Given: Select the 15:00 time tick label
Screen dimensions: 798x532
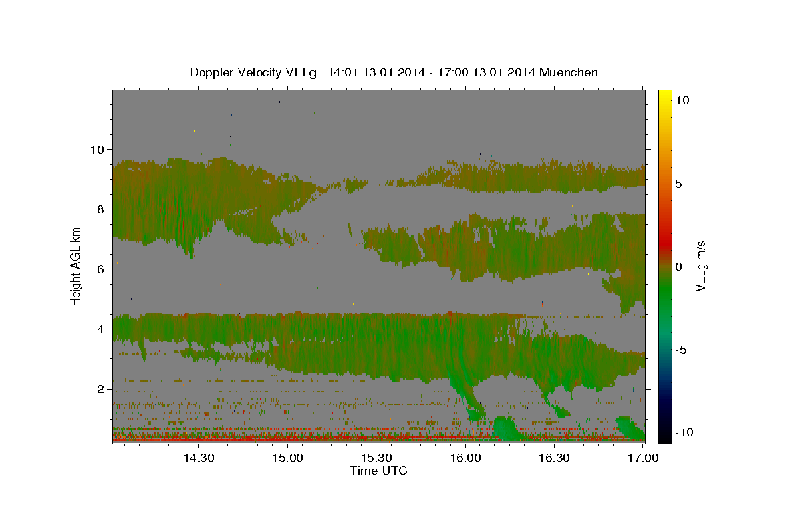Looking at the screenshot, I should (x=288, y=458).
